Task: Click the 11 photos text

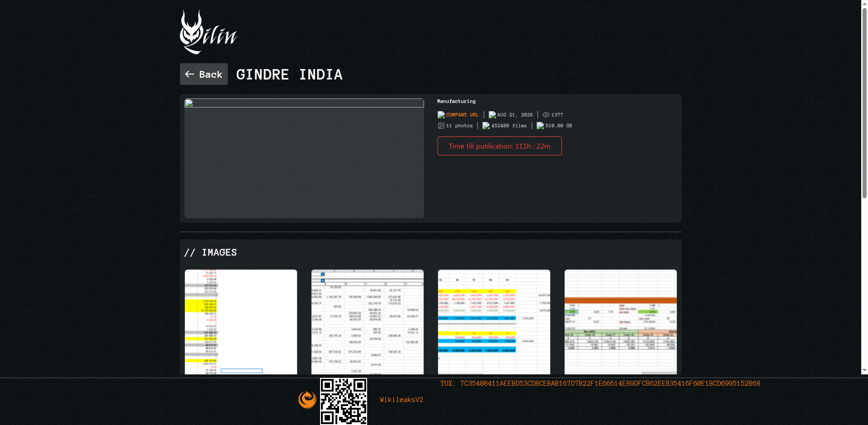Action: click(459, 126)
